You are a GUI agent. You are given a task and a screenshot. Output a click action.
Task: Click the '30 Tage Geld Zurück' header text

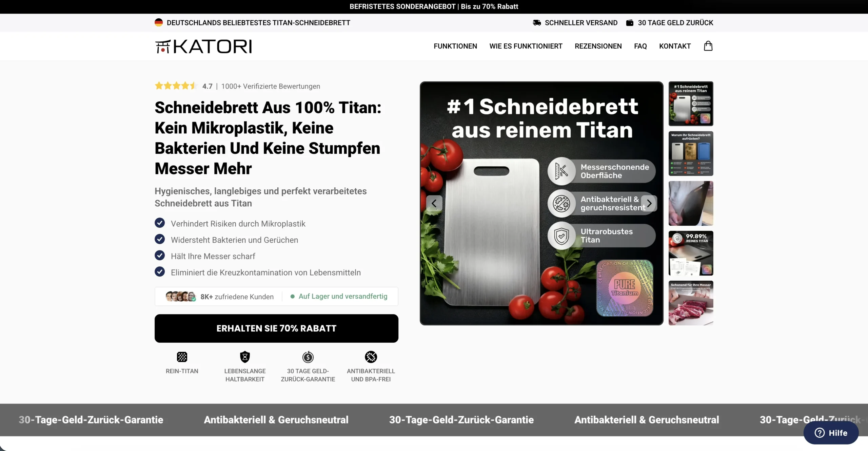(x=675, y=23)
